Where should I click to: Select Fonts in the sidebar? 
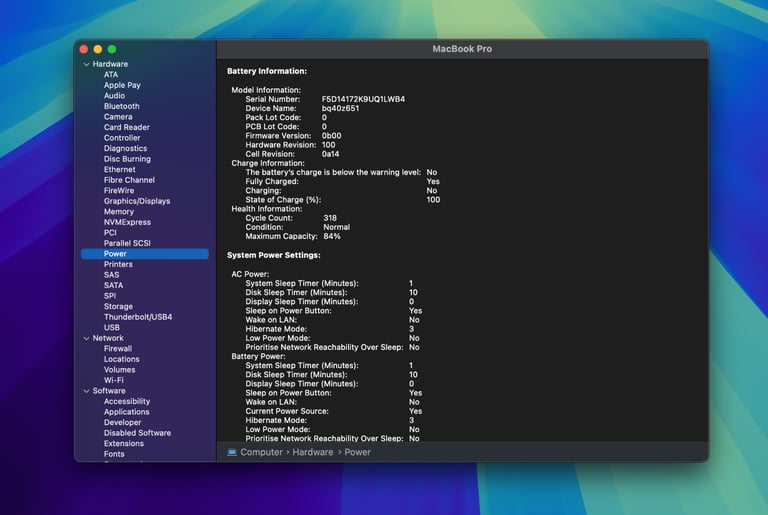tap(114, 454)
